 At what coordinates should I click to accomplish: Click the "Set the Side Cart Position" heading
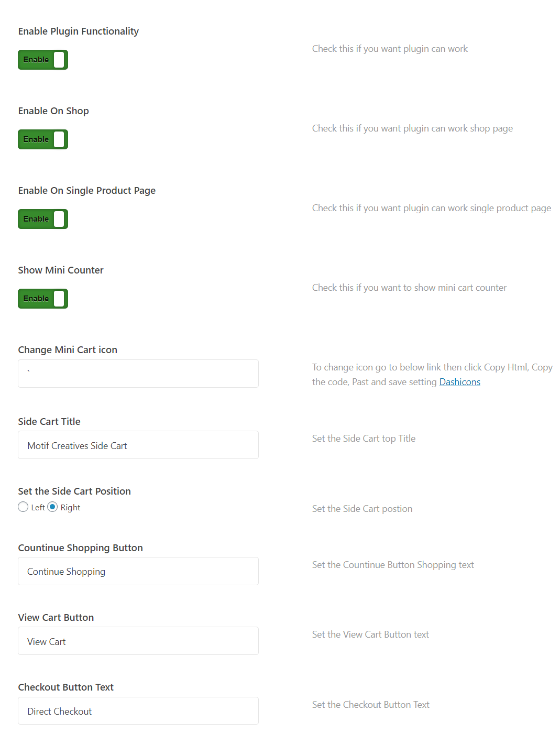tap(74, 491)
